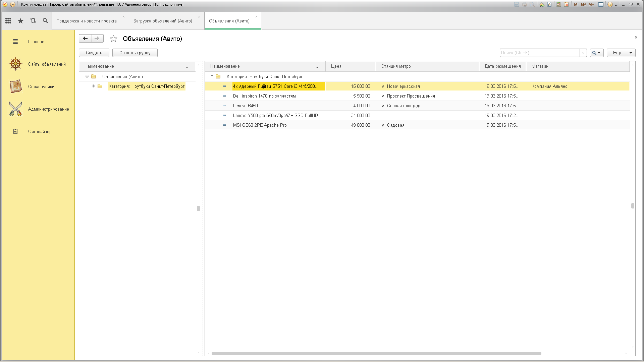This screenshot has width=644, height=362.
Task: Click the Создать группу button
Action: [135, 53]
